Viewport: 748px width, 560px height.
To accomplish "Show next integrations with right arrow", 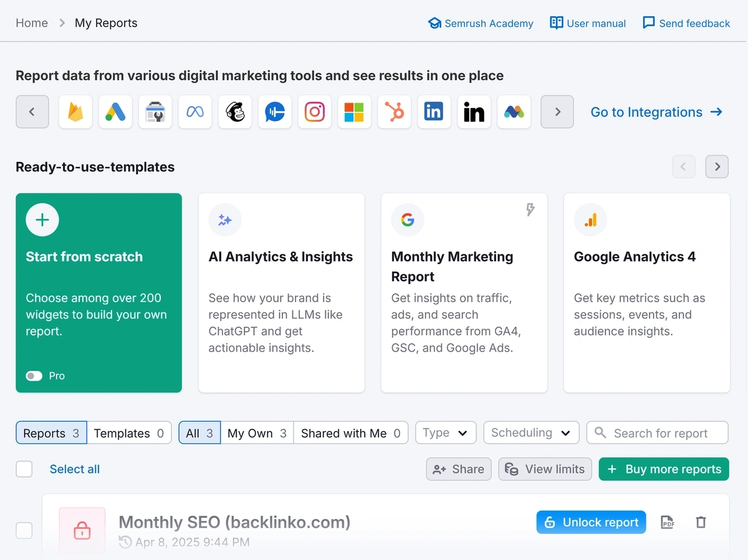I will tap(557, 112).
